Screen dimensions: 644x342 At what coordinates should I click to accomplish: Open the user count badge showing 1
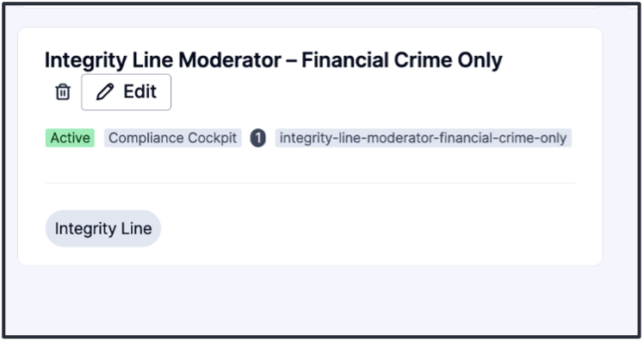coord(258,138)
